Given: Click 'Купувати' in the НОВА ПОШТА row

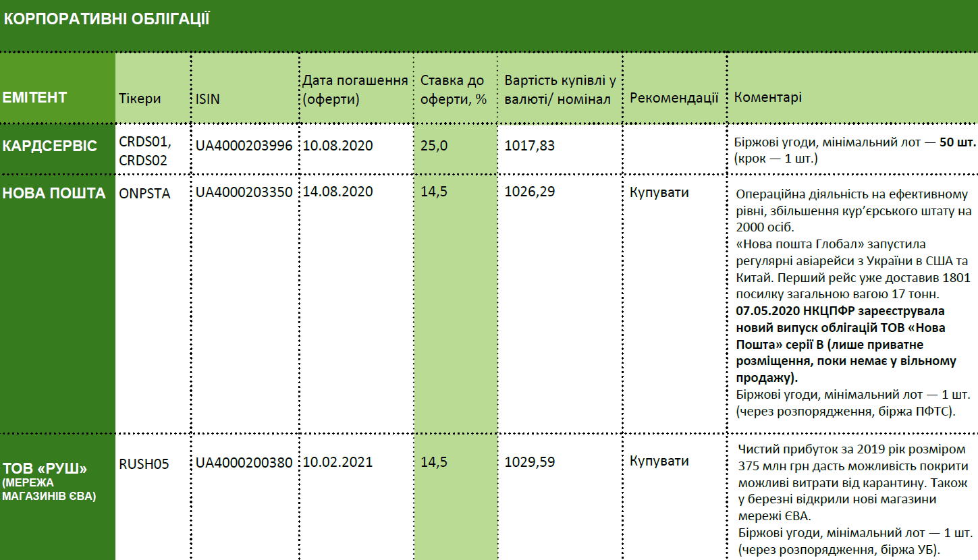Looking at the screenshot, I should (659, 192).
